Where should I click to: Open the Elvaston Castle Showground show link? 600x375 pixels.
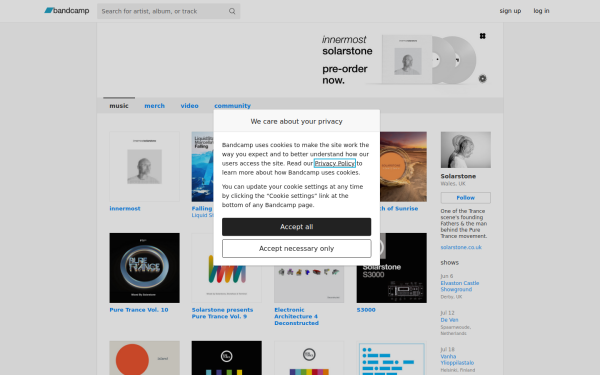coord(460,286)
